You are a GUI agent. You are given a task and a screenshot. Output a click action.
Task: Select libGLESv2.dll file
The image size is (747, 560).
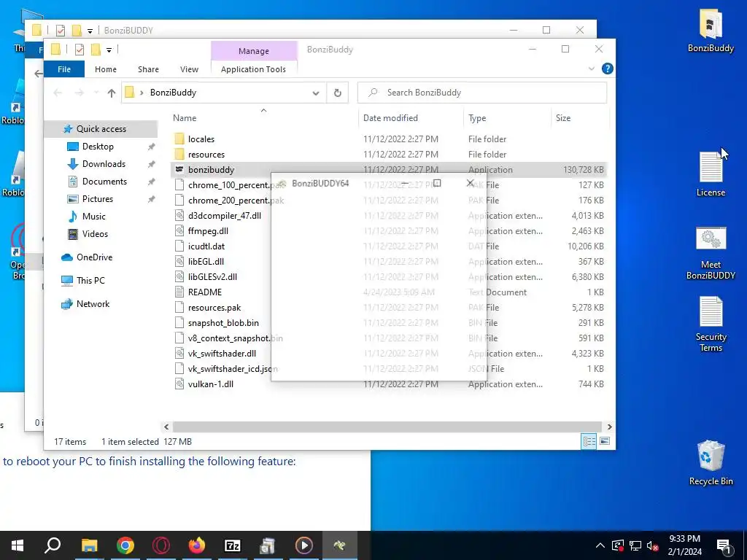(212, 276)
